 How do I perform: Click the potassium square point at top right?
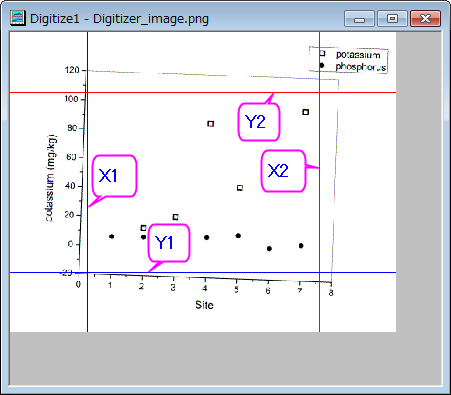(305, 112)
